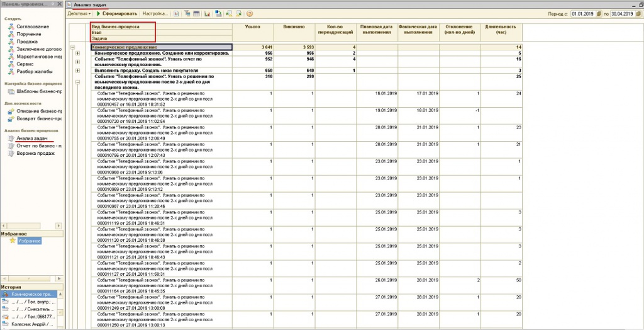Image resolution: width=644 pixels, height=330 pixels.
Task: Click the deviation value -1 cell
Action: pos(460,116)
